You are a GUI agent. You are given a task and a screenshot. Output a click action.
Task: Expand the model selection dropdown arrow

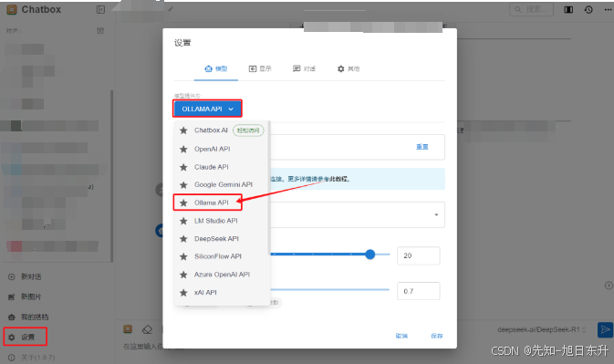(x=436, y=214)
